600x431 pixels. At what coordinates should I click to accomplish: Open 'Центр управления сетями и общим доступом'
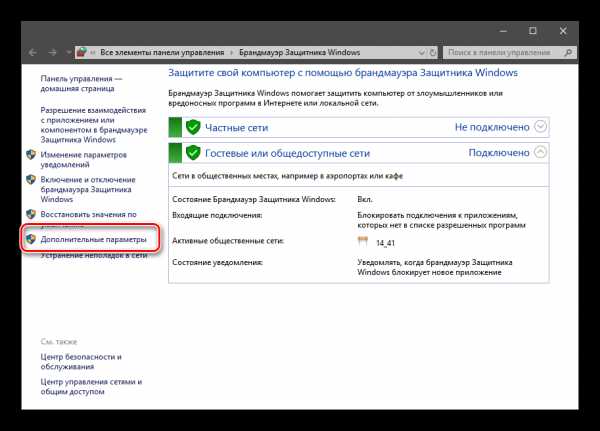91,387
